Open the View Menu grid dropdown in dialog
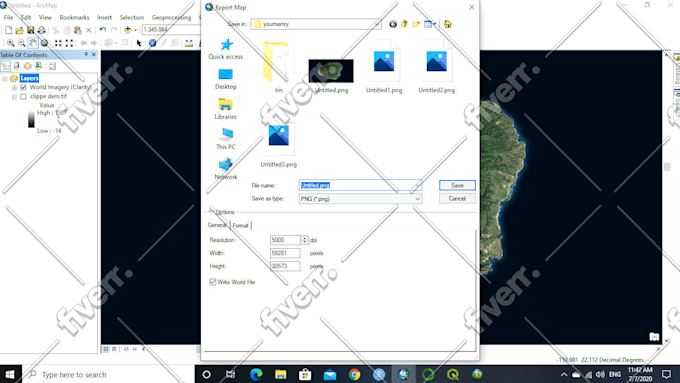The image size is (680, 383). 430,24
